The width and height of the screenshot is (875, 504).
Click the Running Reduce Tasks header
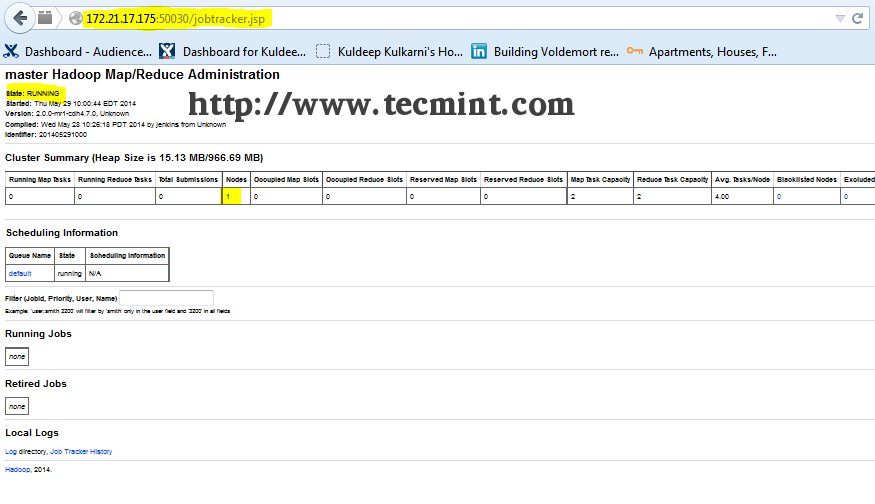tap(115, 180)
